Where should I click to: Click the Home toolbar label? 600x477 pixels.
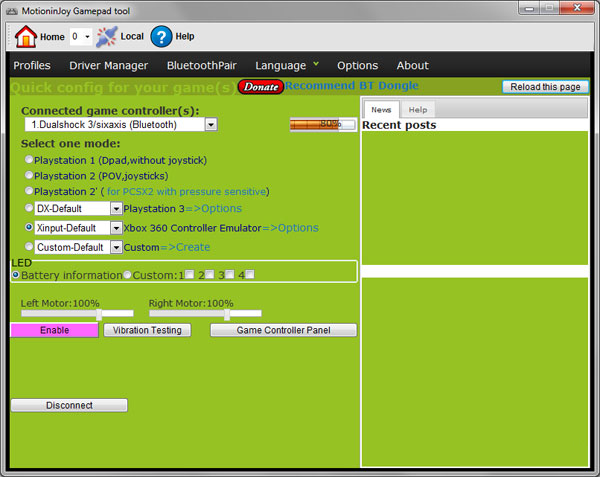52,37
